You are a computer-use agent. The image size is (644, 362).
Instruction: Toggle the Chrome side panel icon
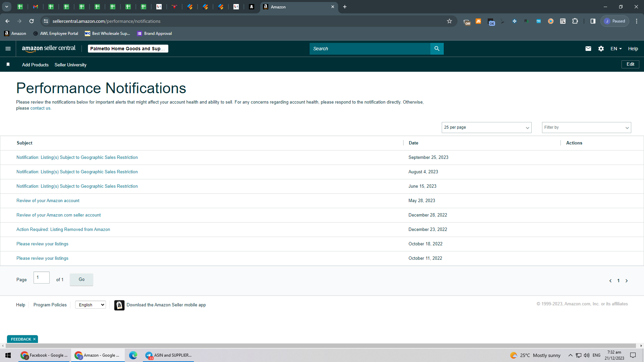593,21
